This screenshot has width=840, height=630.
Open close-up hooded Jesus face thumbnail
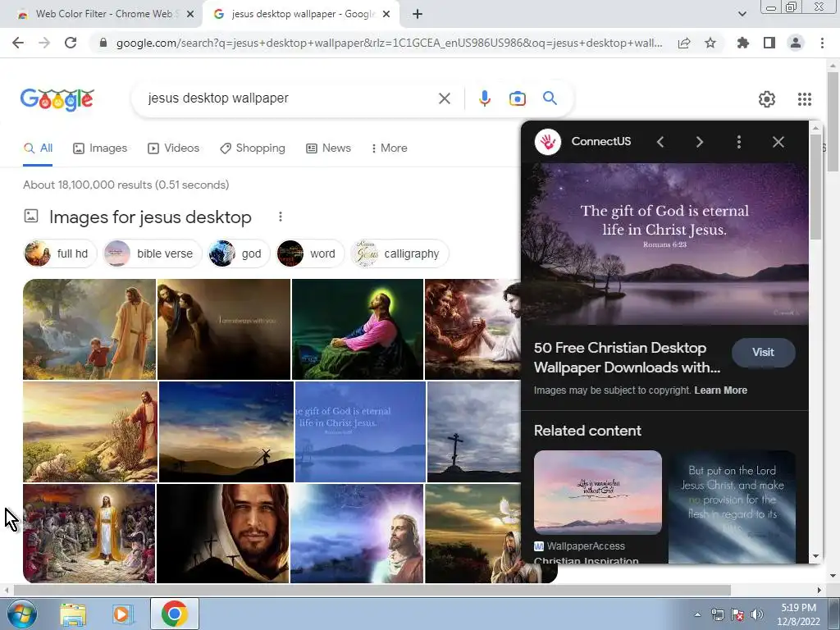pyautogui.click(x=222, y=533)
